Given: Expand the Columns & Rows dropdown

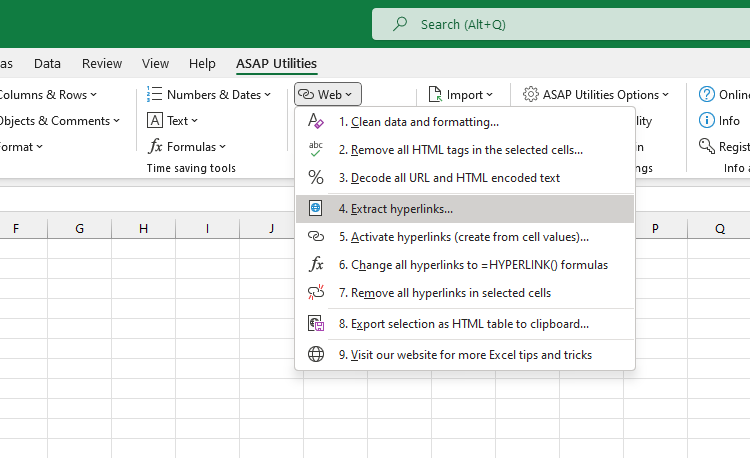Looking at the screenshot, I should point(94,95).
